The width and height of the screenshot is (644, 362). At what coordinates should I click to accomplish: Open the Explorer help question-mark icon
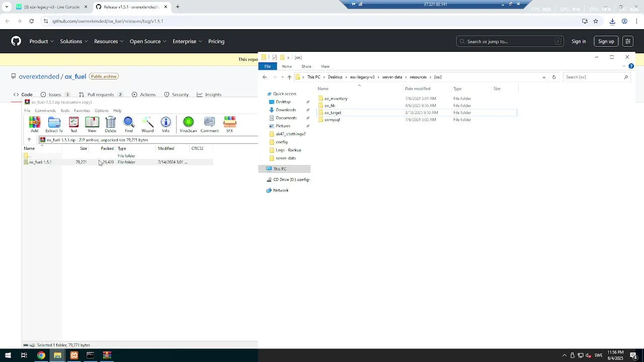tap(631, 66)
